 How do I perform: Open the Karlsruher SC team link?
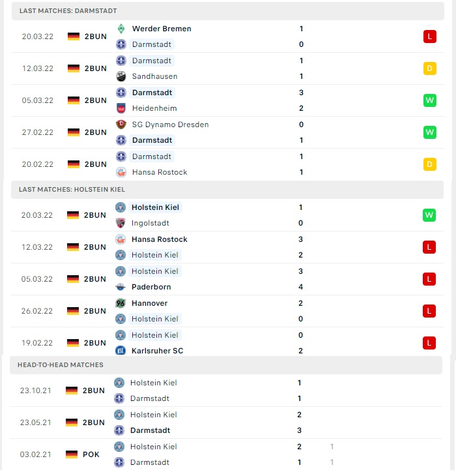tap(158, 351)
